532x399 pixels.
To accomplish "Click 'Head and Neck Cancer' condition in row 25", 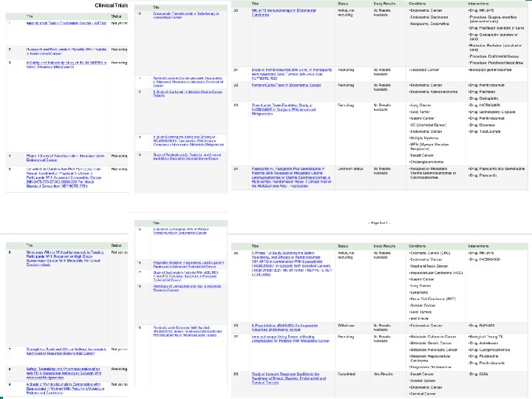I will click(429, 266).
